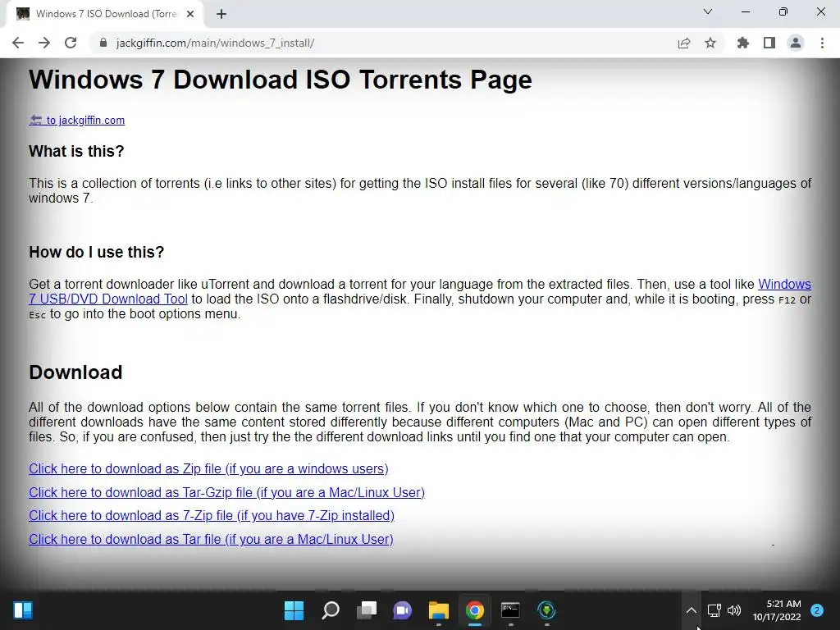
Task: Close the Windows 7 ISO Download tab
Action: [190, 14]
